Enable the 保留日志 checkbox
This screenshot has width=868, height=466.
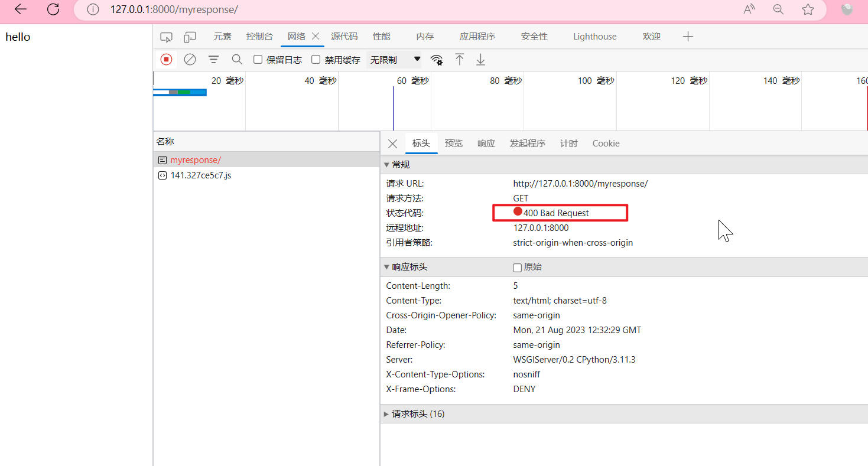click(x=258, y=59)
